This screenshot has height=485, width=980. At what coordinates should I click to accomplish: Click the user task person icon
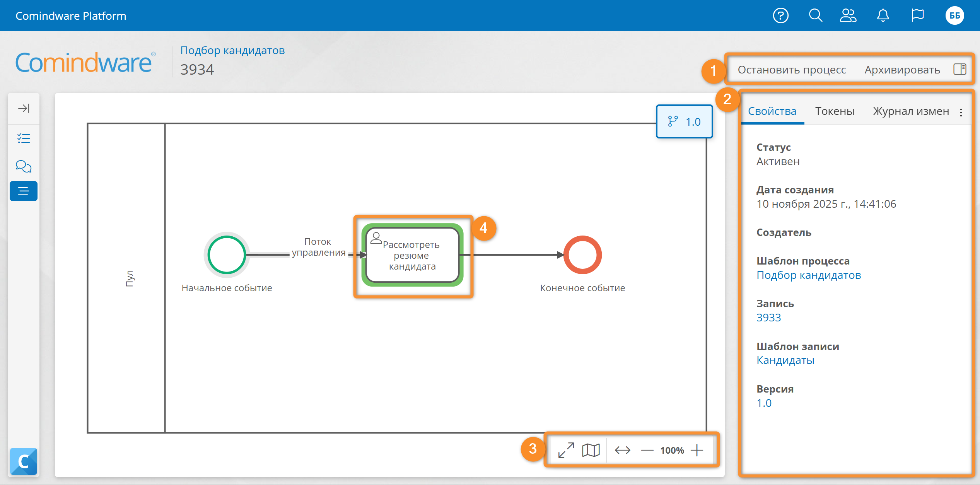pyautogui.click(x=376, y=237)
